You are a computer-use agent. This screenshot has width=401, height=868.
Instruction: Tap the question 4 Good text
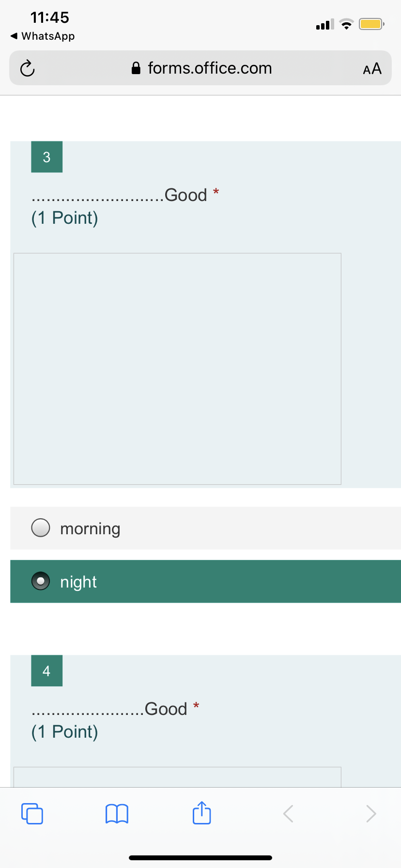(x=166, y=709)
